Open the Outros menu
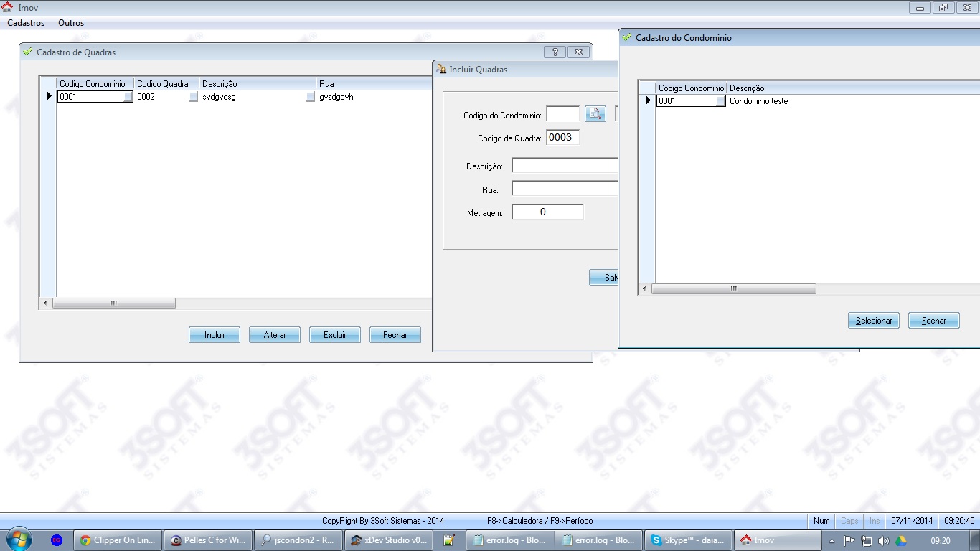This screenshot has width=980, height=551. tap(71, 23)
